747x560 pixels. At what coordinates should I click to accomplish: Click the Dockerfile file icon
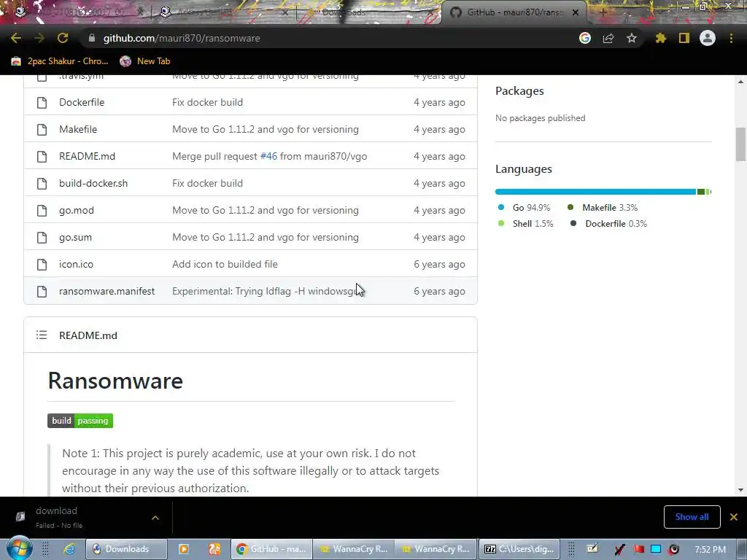coord(42,102)
